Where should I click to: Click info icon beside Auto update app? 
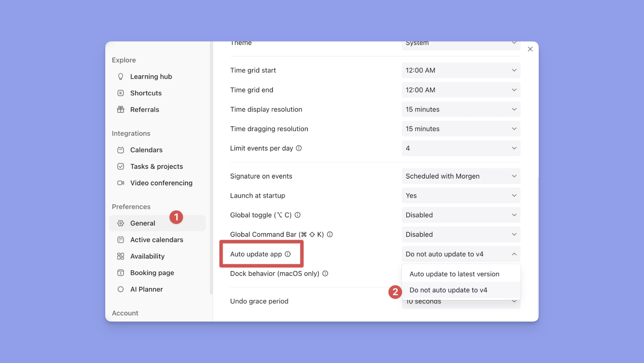click(x=288, y=254)
